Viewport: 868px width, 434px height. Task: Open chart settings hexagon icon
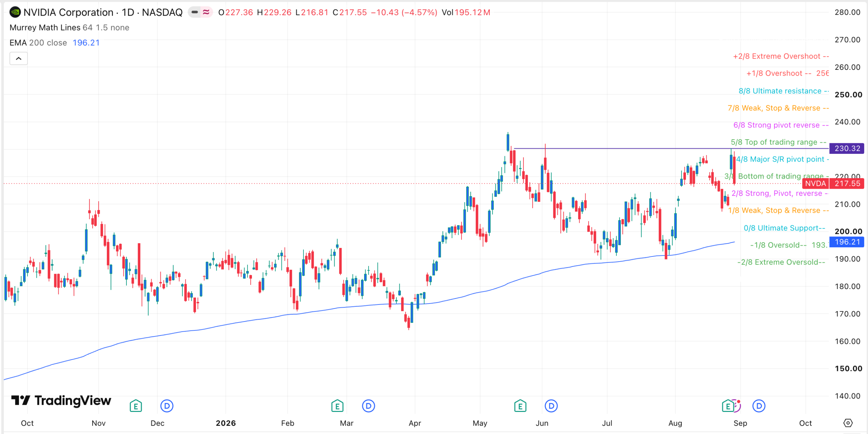(848, 423)
